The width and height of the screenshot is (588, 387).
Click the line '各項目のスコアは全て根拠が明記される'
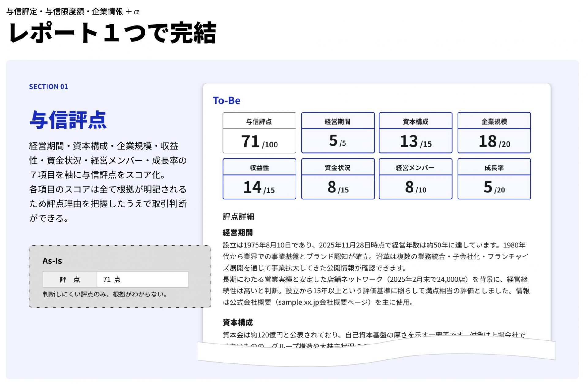click(108, 189)
